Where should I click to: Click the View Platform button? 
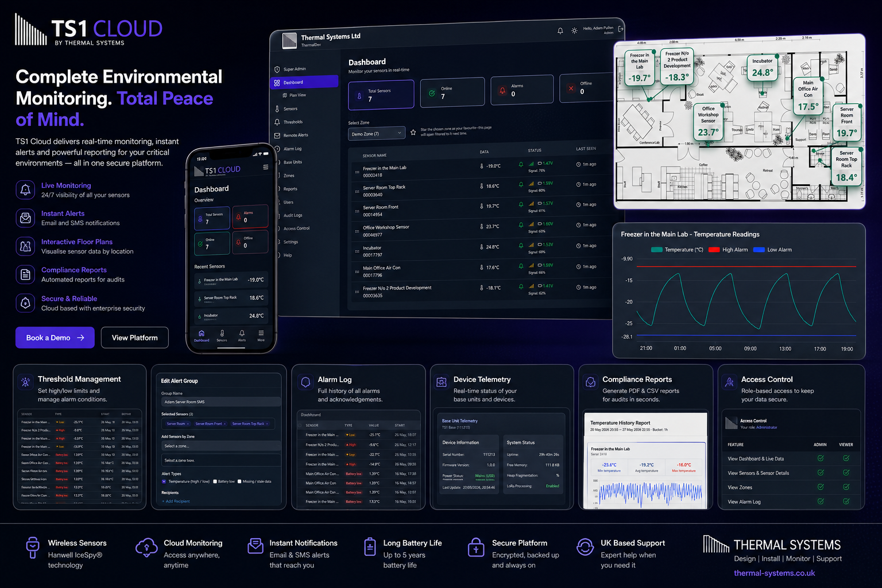[135, 338]
